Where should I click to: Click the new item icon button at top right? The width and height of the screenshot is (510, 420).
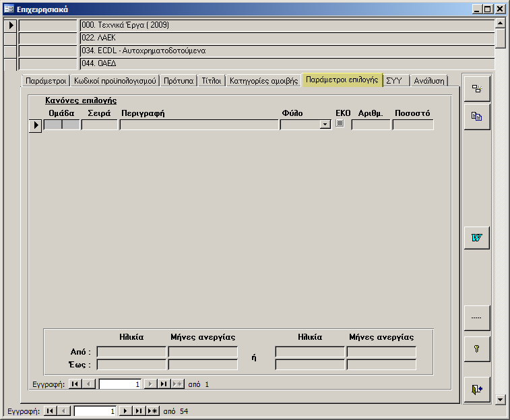pos(476,88)
